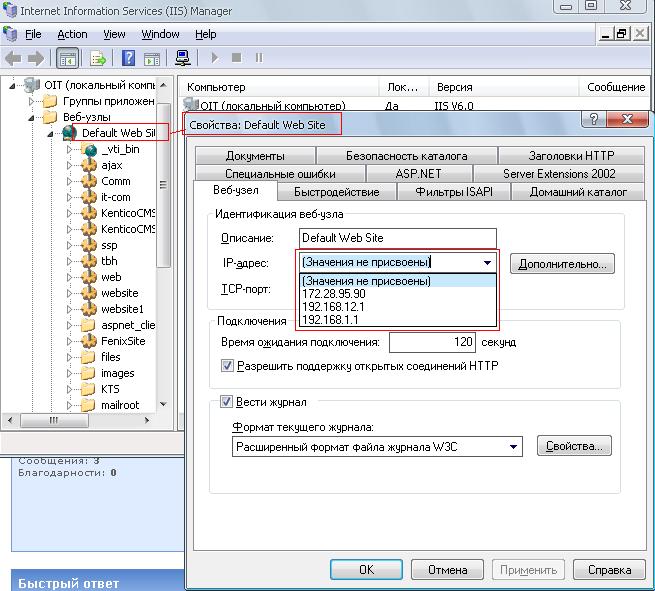
Task: Select 192.168.1.1 from the IP list
Action: pyautogui.click(x=398, y=320)
